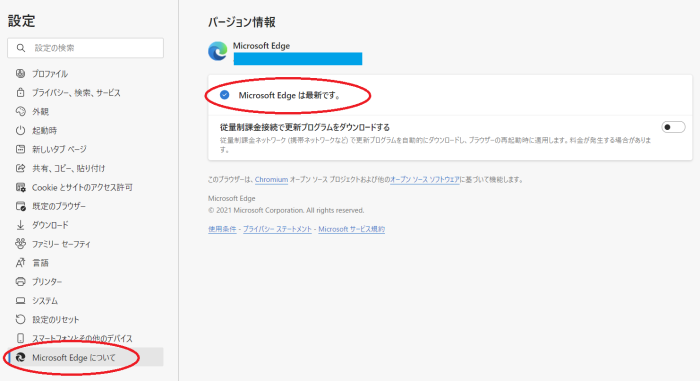This screenshot has width=700, height=381.
Task: Click the 2021 Microsoft Corporation copyright text
Action: pyautogui.click(x=286, y=210)
